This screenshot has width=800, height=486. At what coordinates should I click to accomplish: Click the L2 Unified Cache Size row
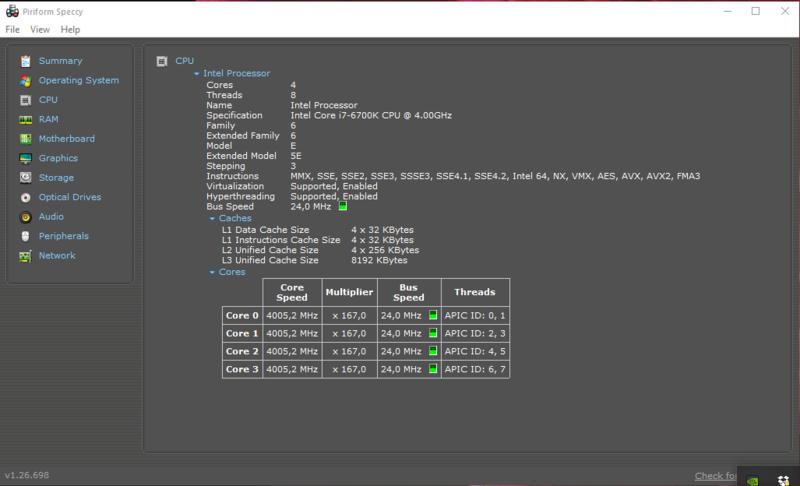click(320, 250)
